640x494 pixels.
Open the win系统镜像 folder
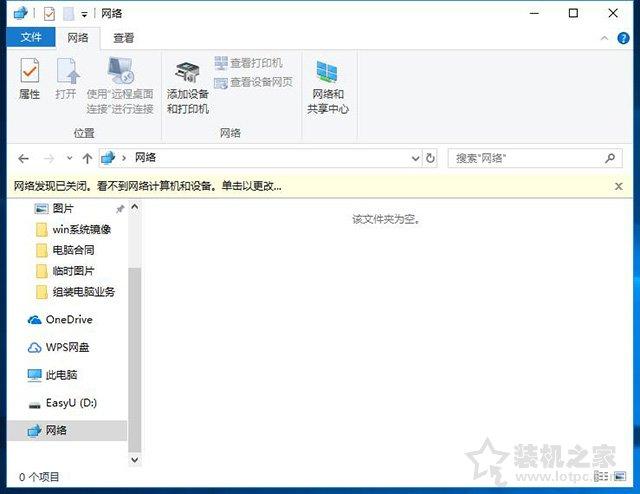74,229
